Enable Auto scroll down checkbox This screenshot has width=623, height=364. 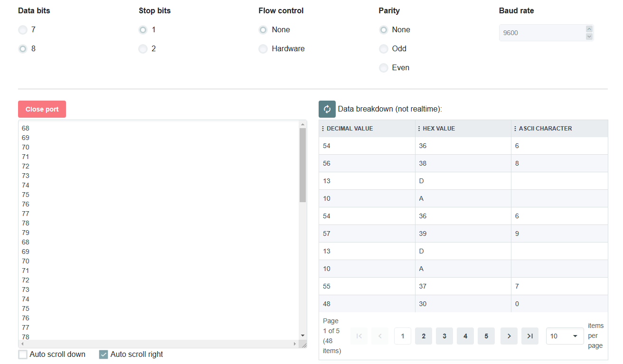[23, 355]
